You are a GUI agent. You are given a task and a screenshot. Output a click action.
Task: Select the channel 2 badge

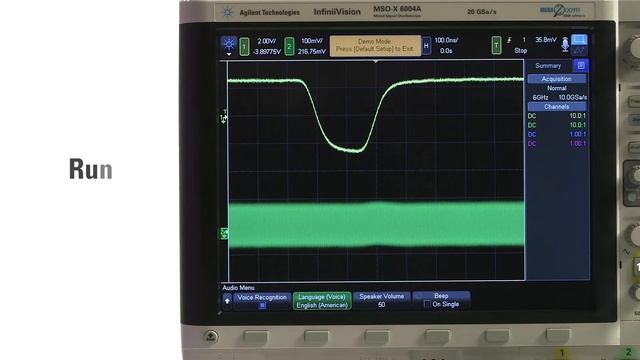pyautogui.click(x=289, y=47)
